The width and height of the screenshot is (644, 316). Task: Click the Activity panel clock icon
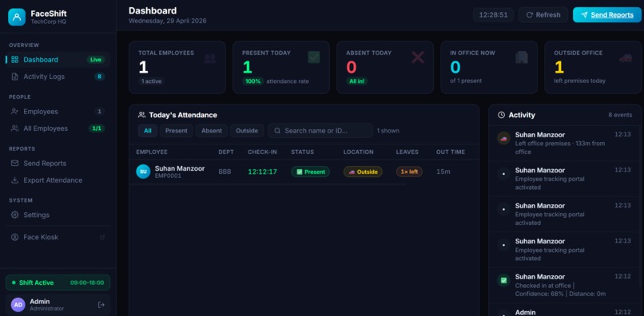coord(501,116)
